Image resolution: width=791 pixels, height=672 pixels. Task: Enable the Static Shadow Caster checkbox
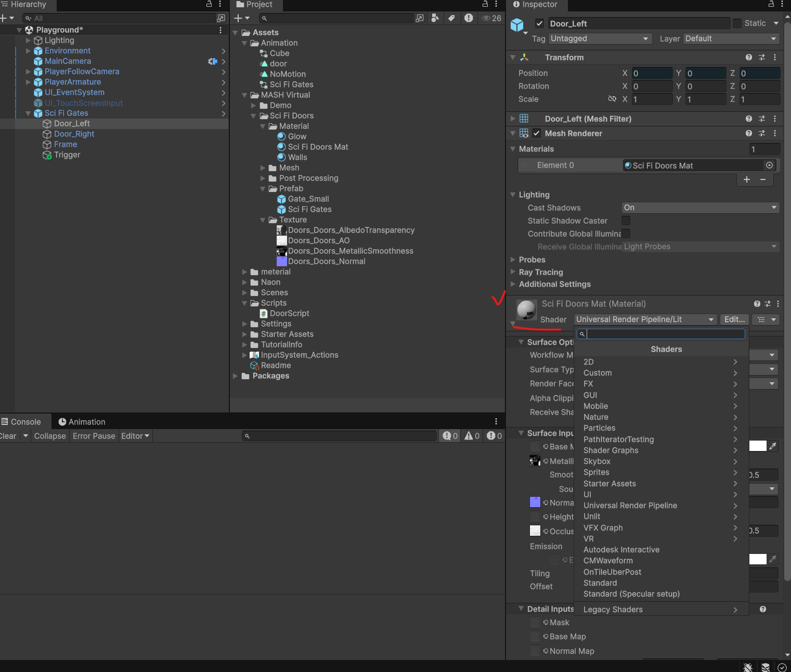click(x=626, y=221)
